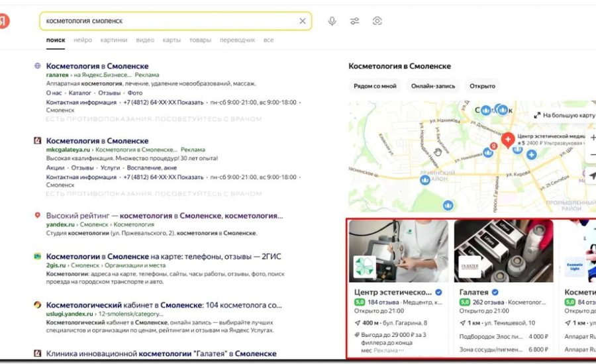Reveal phone number Показать in first ad
The height and width of the screenshot is (364, 596).
pos(192,102)
